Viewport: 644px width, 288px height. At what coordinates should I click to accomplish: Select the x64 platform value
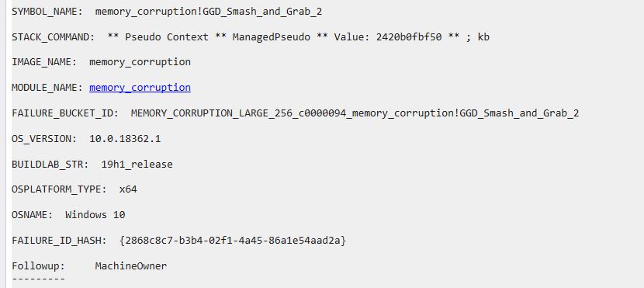[128, 190]
